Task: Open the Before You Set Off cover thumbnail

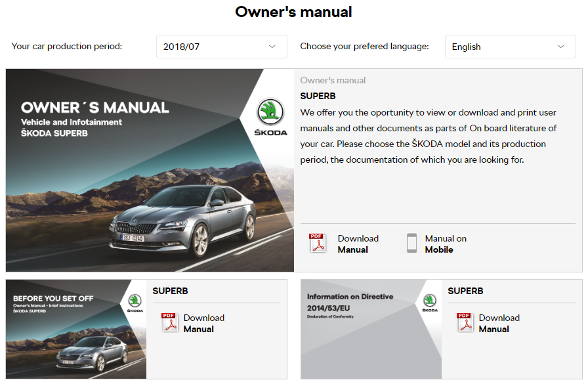Action: coord(76,329)
